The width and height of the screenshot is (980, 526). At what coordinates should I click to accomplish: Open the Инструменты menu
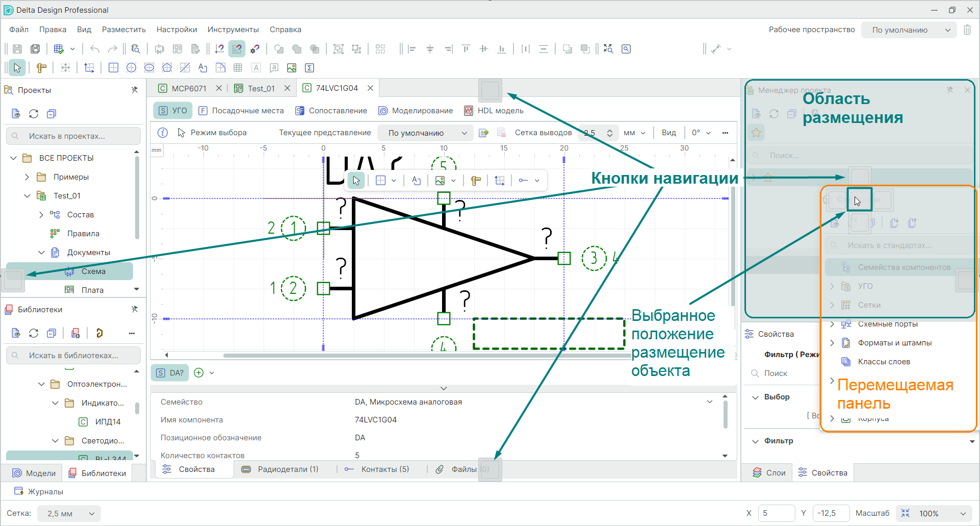tap(233, 30)
